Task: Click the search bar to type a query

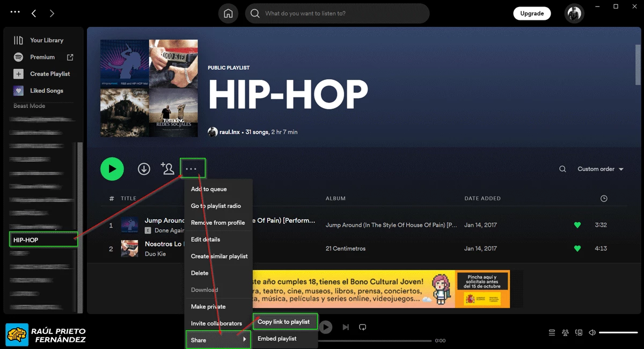Action: tap(337, 13)
